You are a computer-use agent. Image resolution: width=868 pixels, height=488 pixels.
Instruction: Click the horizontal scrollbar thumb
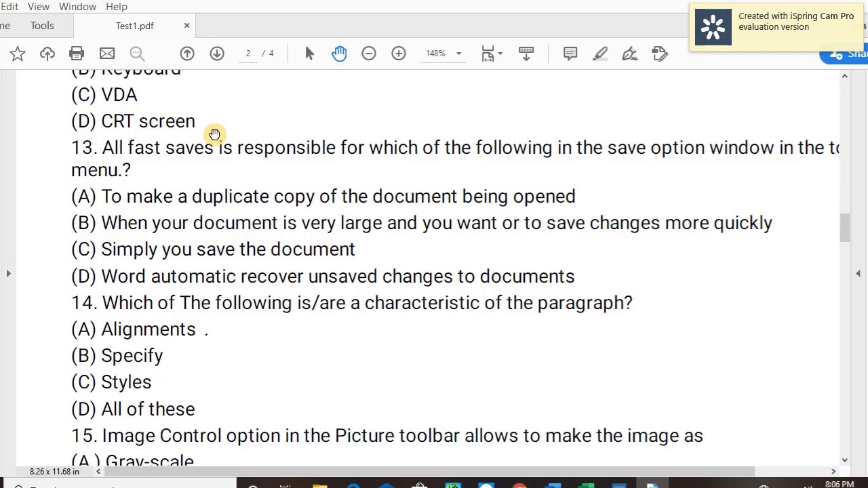pyautogui.click(x=429, y=471)
